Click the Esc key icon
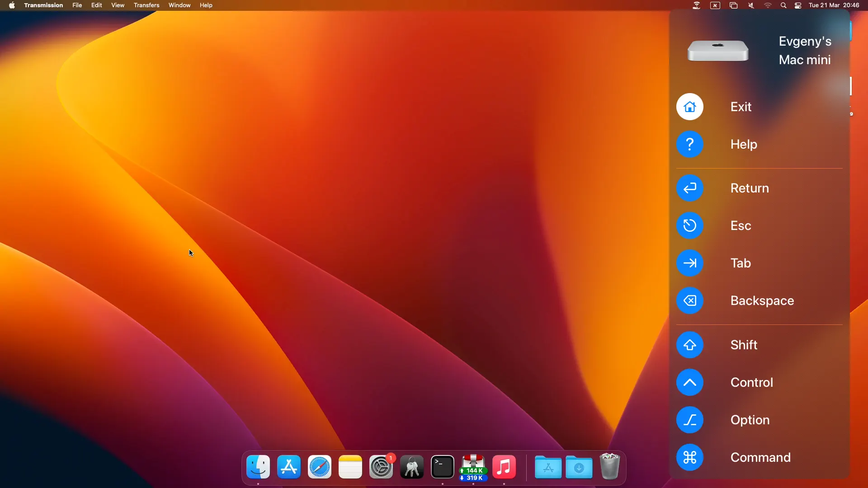The image size is (868, 488). (x=689, y=225)
